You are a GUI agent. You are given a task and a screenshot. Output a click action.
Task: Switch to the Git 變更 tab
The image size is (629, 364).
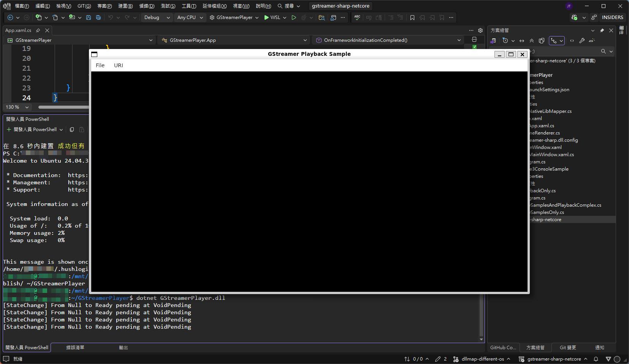click(567, 347)
